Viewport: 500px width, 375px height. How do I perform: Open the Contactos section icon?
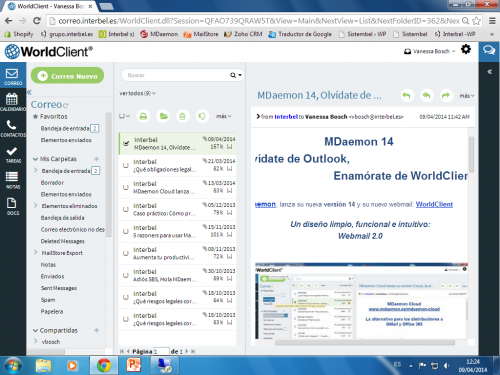pos(13,128)
